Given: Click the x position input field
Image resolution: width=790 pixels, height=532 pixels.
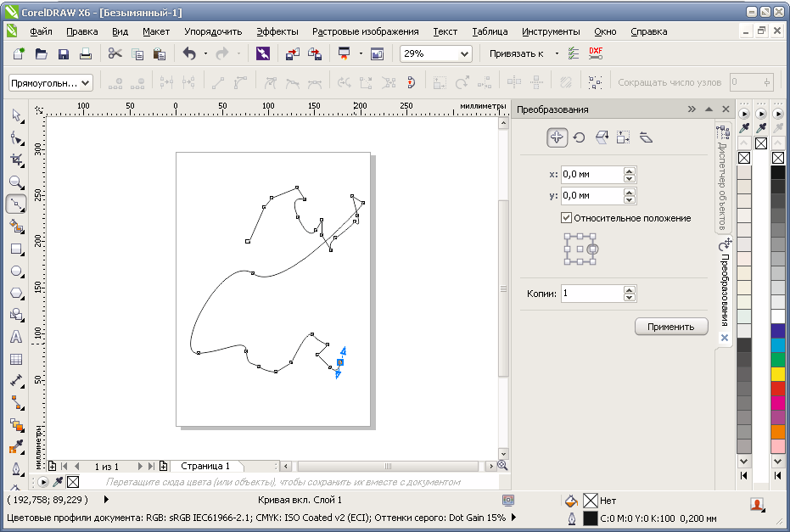Looking at the screenshot, I should point(592,174).
